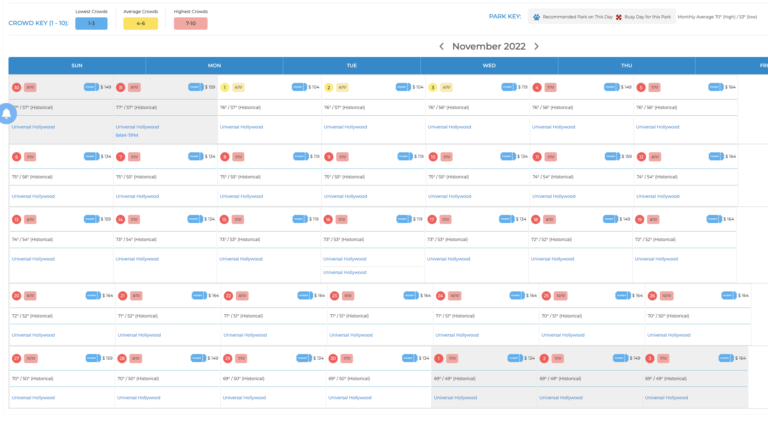Click the $164 price on November 5
The image size is (768, 424).
[x=730, y=87]
